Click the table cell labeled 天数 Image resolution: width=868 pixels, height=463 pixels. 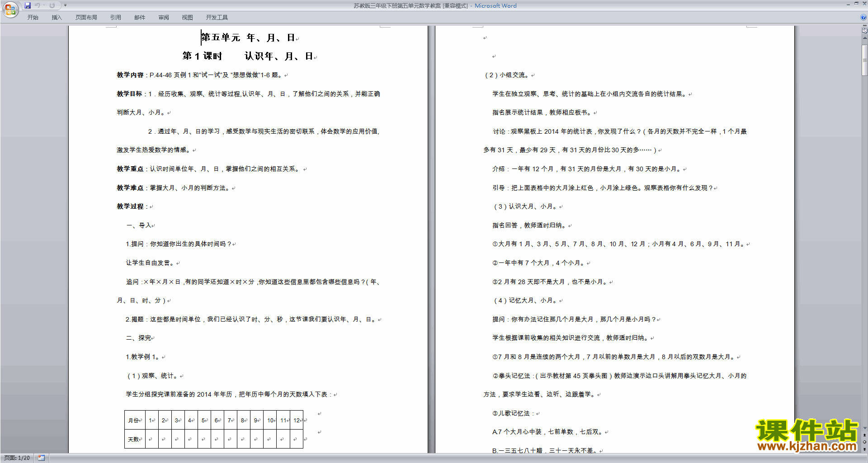(135, 439)
